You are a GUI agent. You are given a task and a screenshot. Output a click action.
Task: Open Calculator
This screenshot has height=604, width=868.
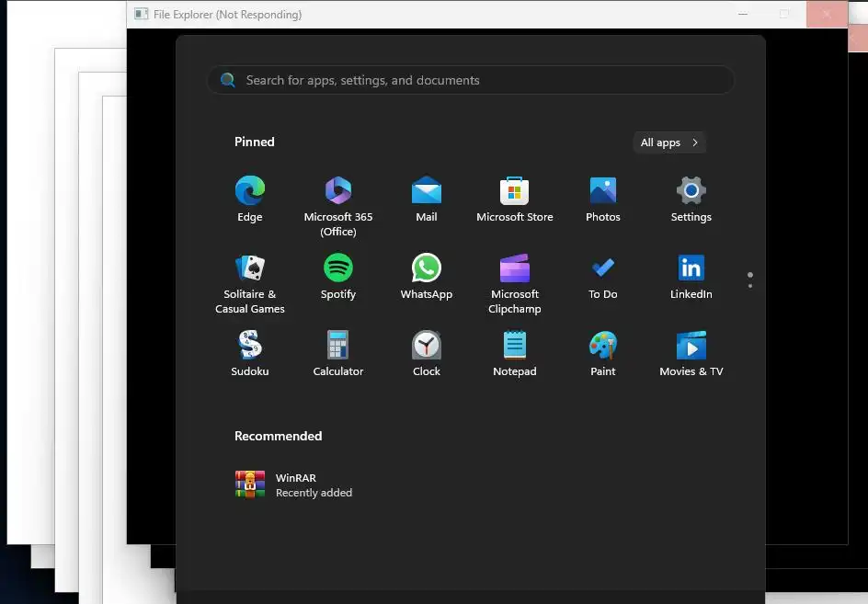click(338, 354)
